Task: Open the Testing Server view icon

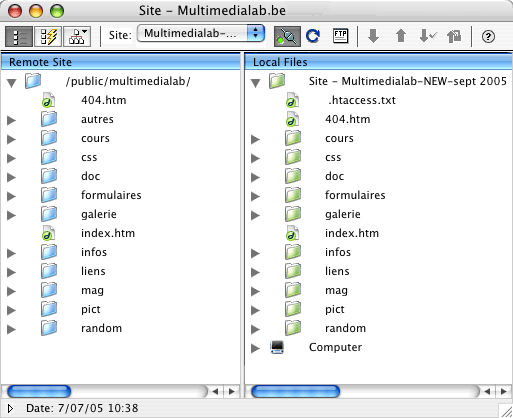Action: tap(48, 36)
